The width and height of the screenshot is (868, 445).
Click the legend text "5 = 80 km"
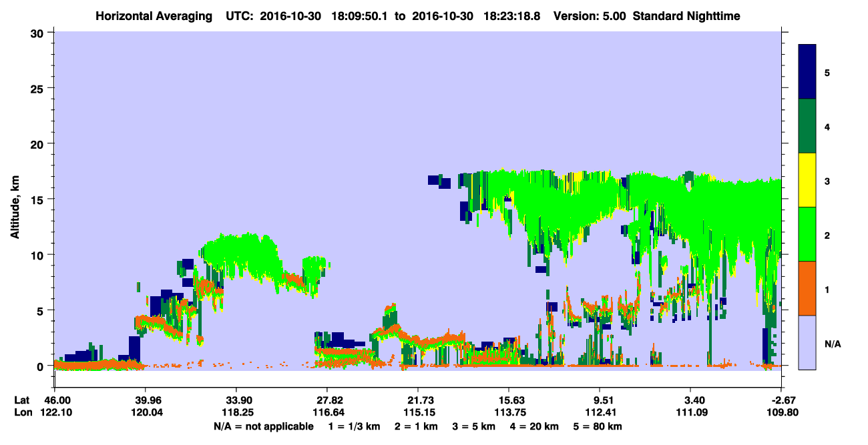598,426
